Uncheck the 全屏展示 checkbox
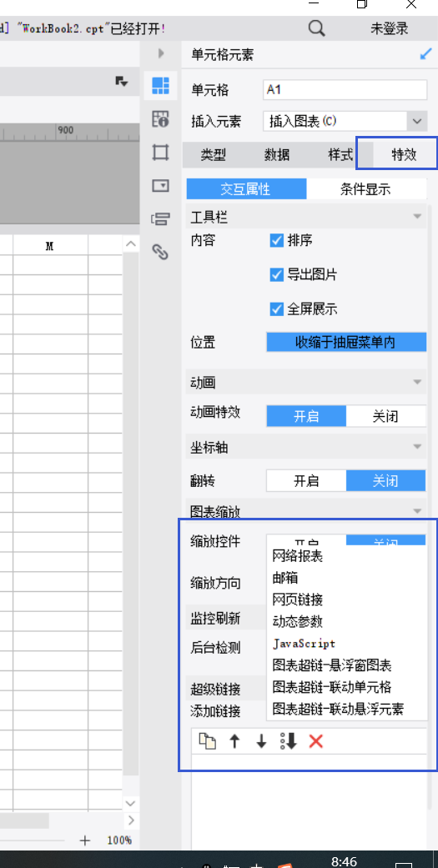438x868 pixels. click(277, 309)
